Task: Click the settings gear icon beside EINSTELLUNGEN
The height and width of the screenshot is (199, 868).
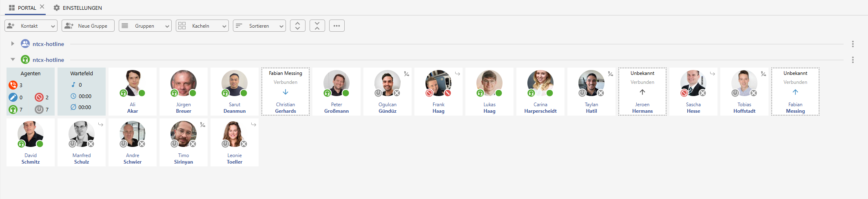Action: 57,8
